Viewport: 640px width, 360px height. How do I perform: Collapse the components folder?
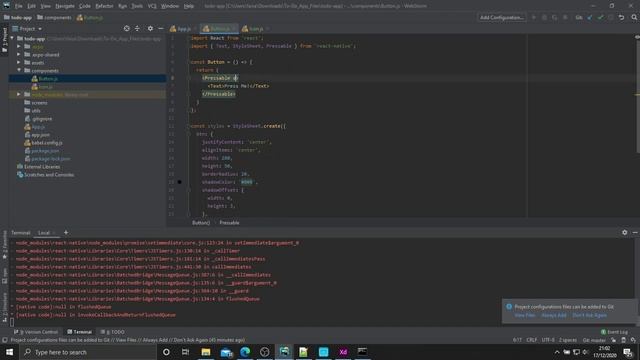(19, 70)
